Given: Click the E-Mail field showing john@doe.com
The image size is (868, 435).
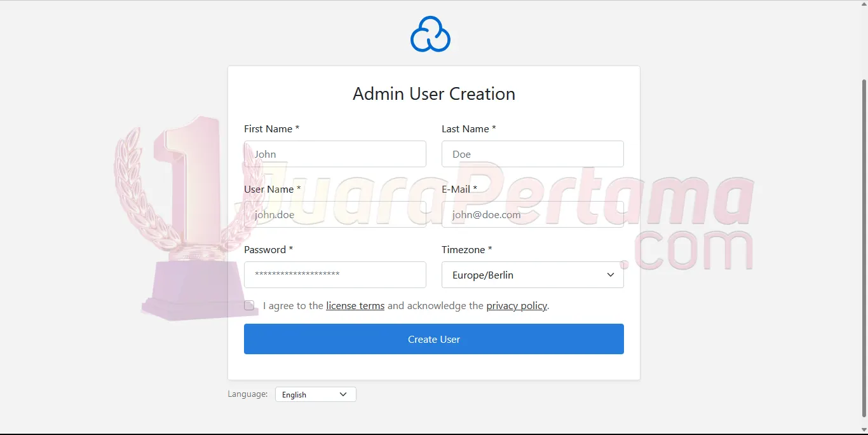Looking at the screenshot, I should [x=532, y=214].
